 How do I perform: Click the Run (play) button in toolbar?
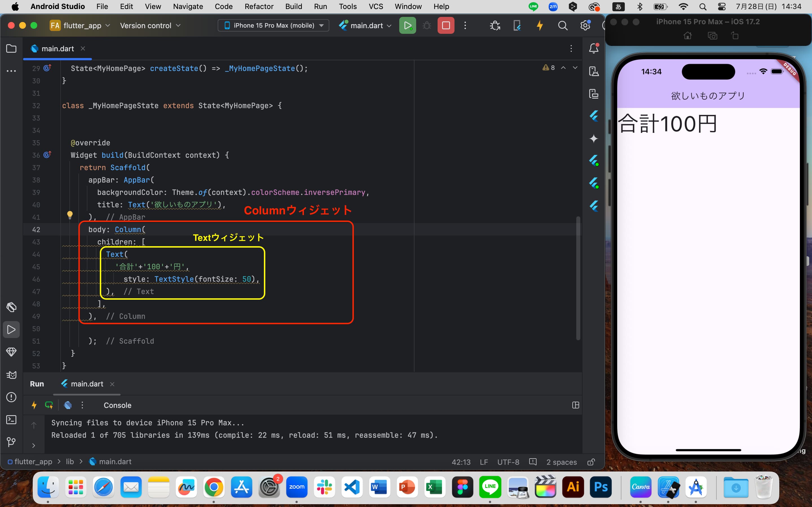(x=407, y=26)
